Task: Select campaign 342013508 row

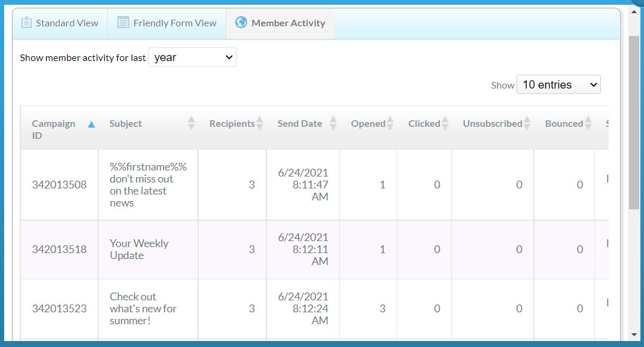Action: pyautogui.click(x=59, y=185)
